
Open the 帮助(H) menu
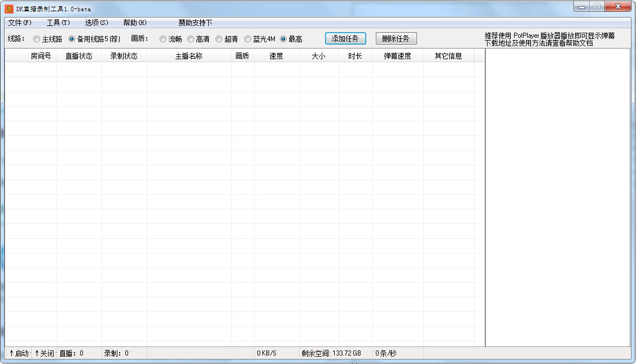point(135,23)
